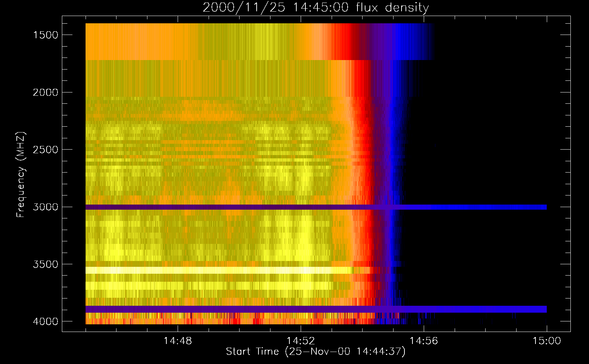Click the 15:00 time tick label
Image resolution: width=589 pixels, height=364 pixels.
coord(547,341)
